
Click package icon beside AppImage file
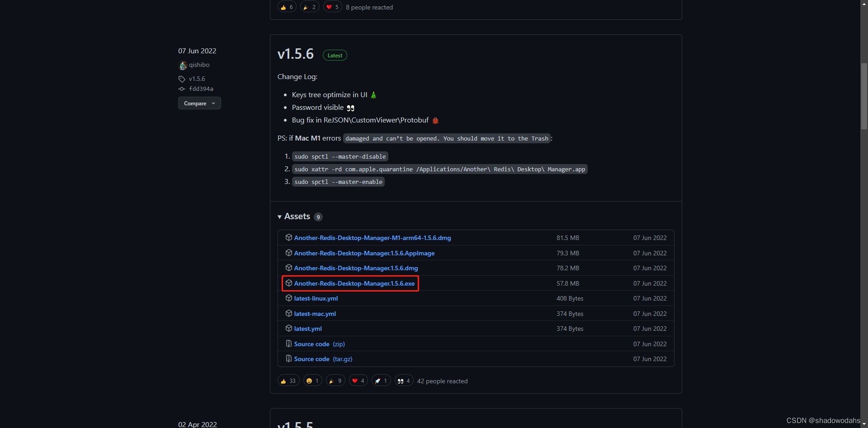pyautogui.click(x=289, y=253)
